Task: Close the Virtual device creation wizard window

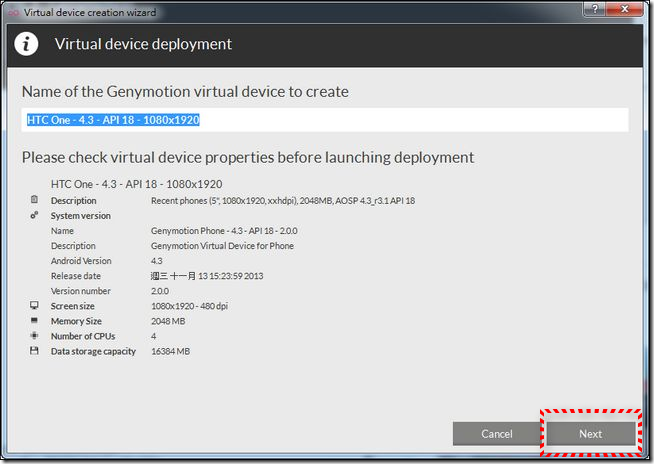Action: [624, 8]
